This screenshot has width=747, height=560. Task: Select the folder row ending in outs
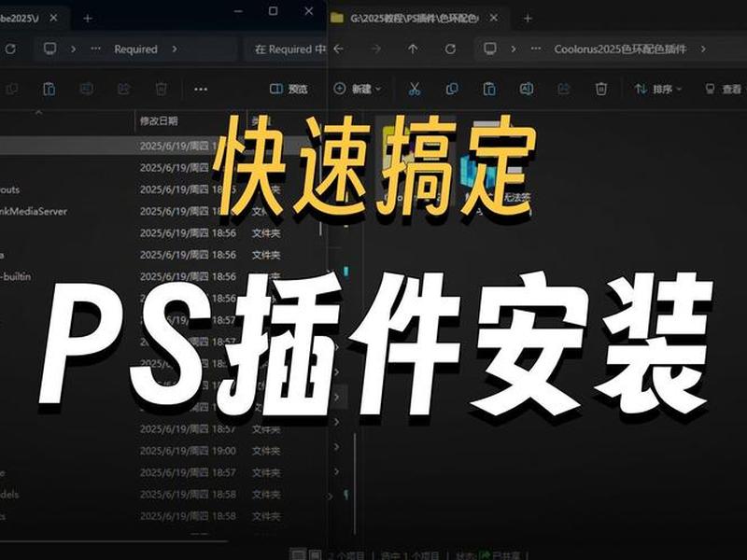[160, 189]
